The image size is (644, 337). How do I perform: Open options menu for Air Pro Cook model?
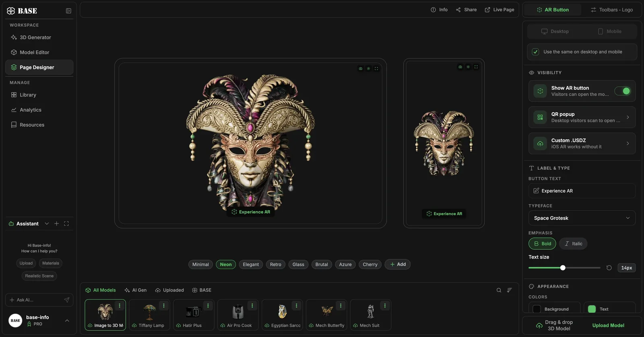252,306
